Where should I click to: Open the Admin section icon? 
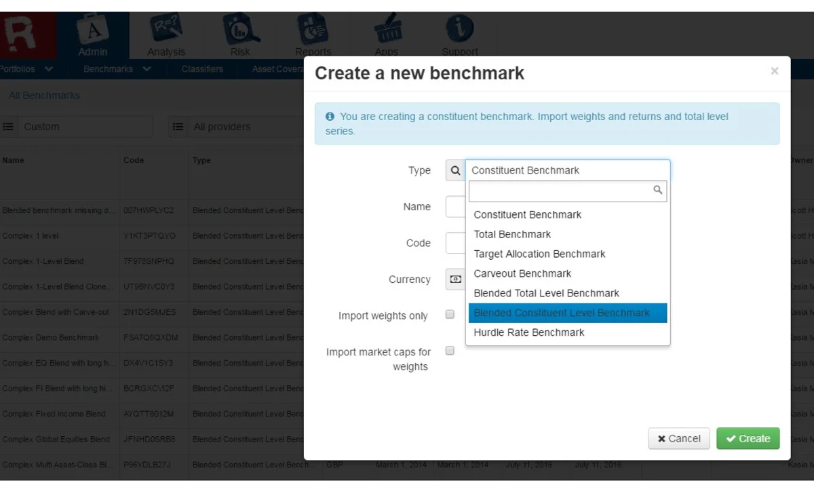pos(93,31)
